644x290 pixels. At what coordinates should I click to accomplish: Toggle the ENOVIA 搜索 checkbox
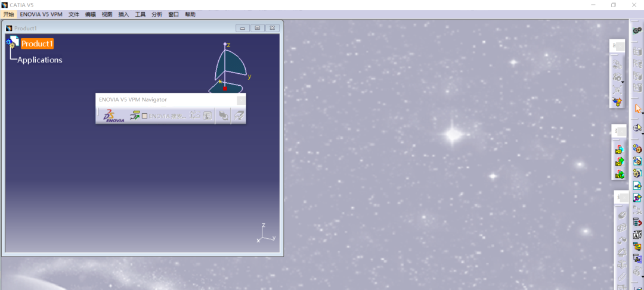[x=144, y=116]
